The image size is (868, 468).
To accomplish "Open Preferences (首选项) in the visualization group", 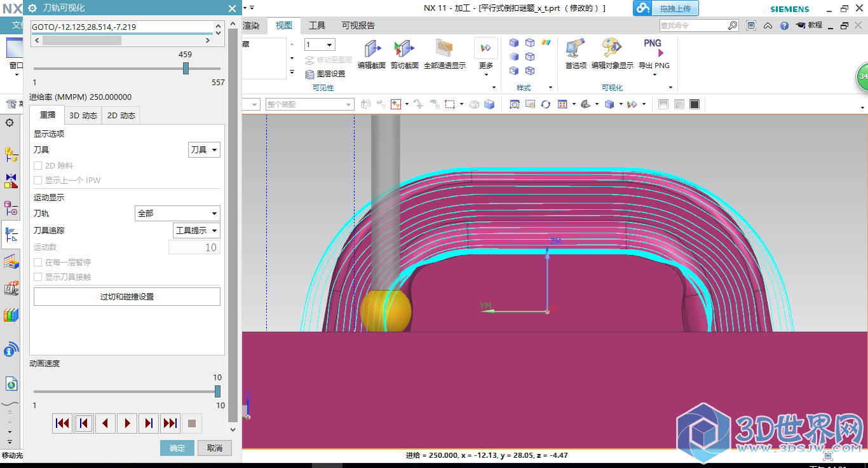I will click(x=576, y=50).
